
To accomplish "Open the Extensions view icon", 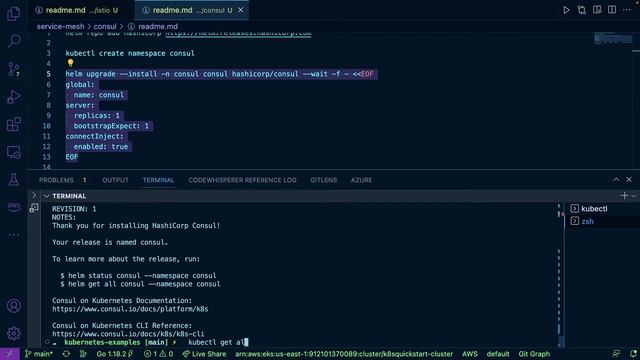I will [14, 124].
